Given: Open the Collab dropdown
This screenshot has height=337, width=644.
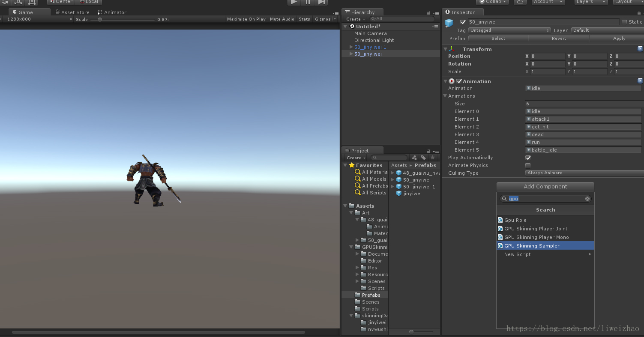Looking at the screenshot, I should coord(492,2).
